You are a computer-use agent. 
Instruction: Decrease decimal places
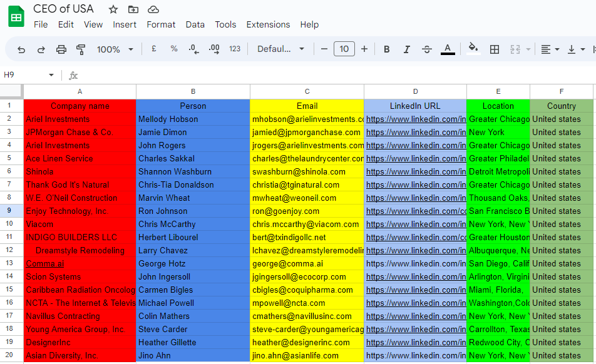(193, 49)
